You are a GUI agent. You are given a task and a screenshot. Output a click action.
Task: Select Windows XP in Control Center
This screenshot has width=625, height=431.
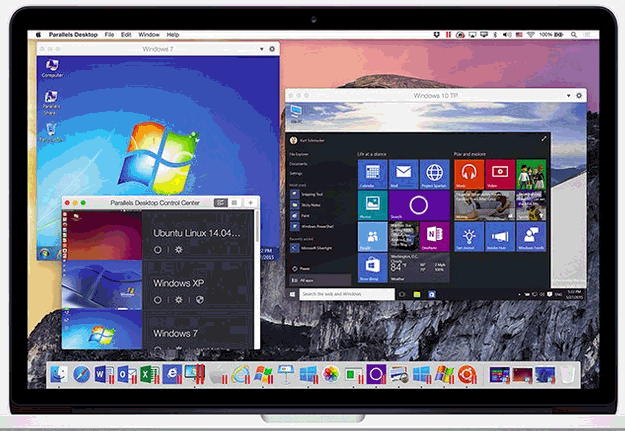[179, 283]
